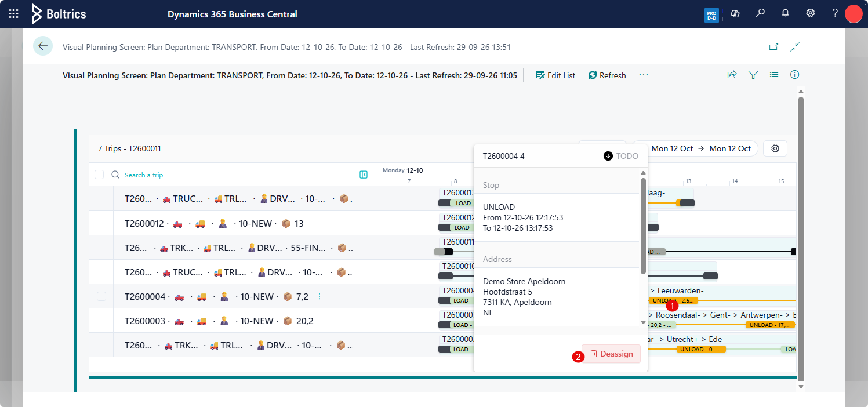
Task: Open the help question mark icon
Action: 835,13
